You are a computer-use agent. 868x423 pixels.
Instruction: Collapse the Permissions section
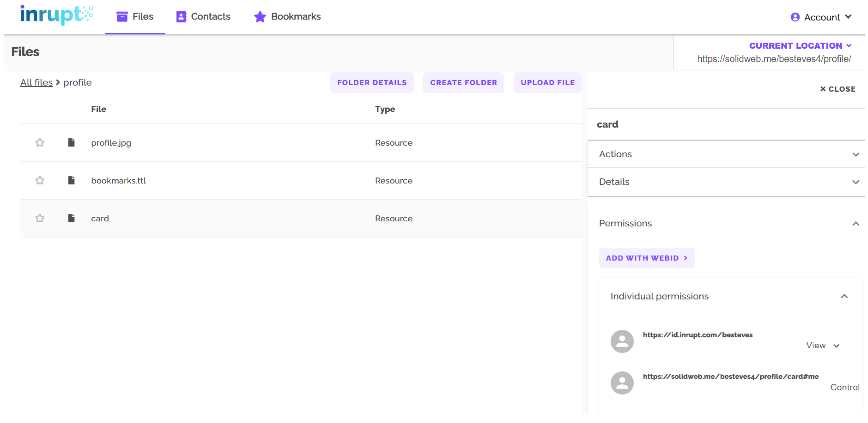[726, 223]
